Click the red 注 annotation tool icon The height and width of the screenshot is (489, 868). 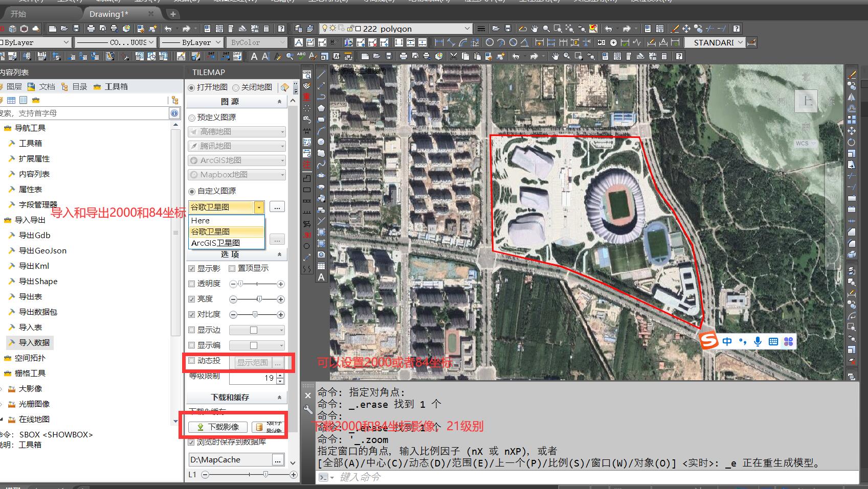[x=307, y=165]
